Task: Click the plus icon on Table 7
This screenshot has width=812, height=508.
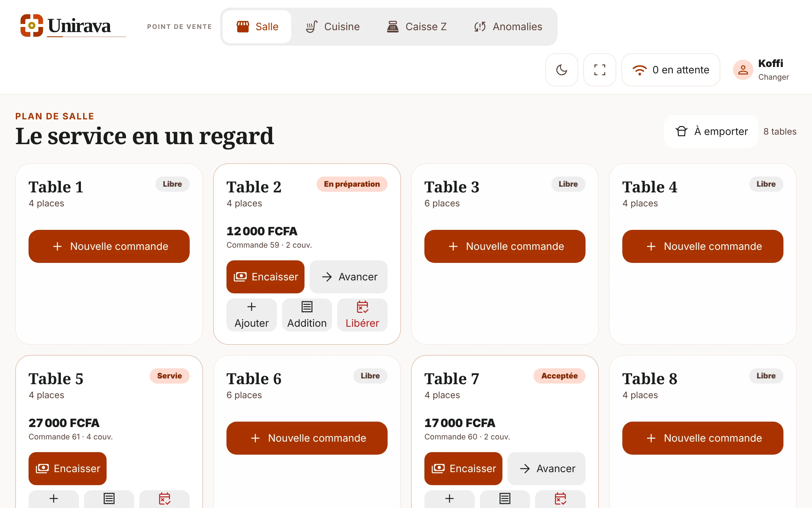Action: [x=449, y=499]
